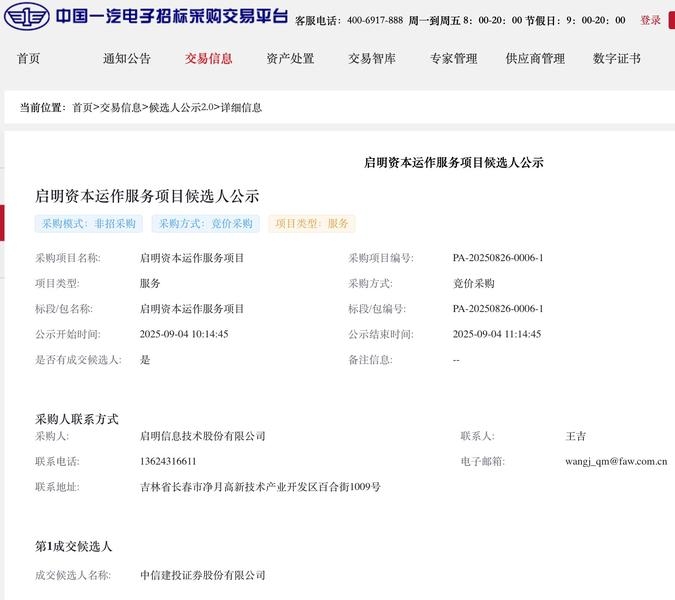Viewport: 675px width, 600px height.
Task: Open the 首页 navigation menu item
Action: coord(28,59)
